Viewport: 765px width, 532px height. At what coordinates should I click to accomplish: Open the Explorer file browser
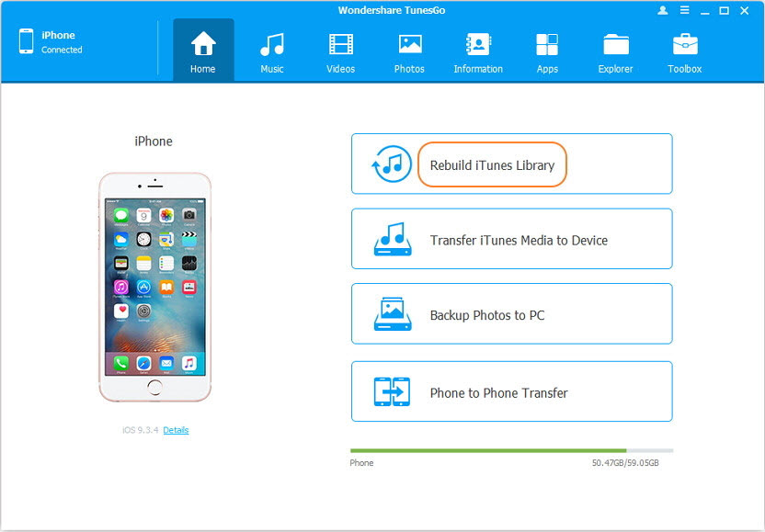click(x=616, y=51)
